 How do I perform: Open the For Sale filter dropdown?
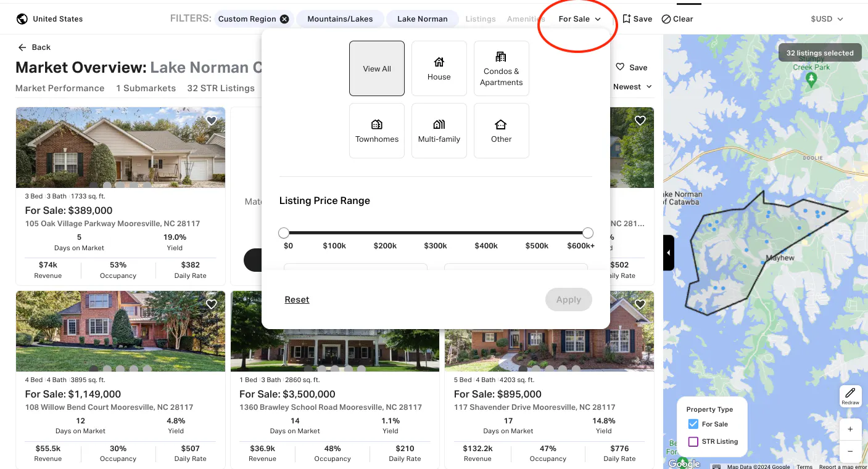tap(579, 19)
